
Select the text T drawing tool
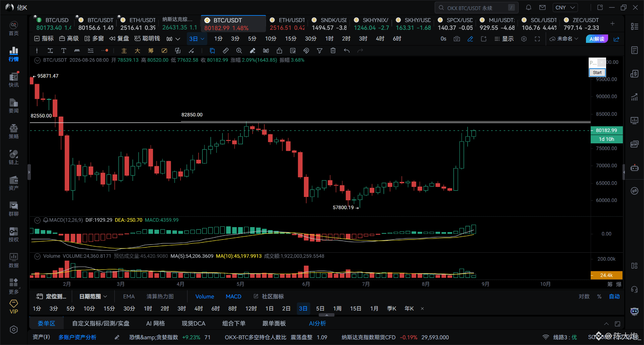(63, 51)
